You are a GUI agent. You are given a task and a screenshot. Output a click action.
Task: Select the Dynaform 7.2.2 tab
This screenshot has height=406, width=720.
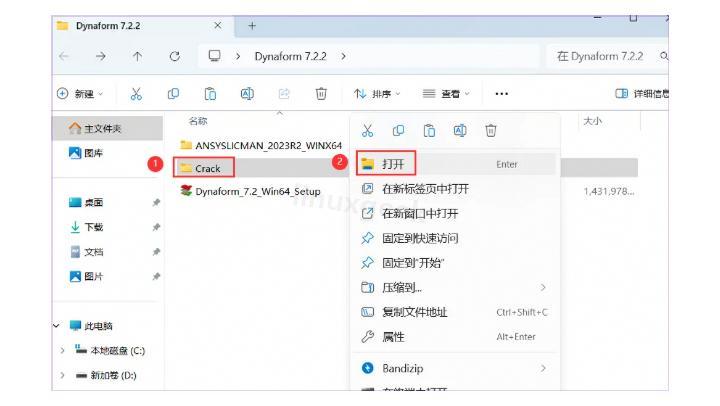(142, 26)
